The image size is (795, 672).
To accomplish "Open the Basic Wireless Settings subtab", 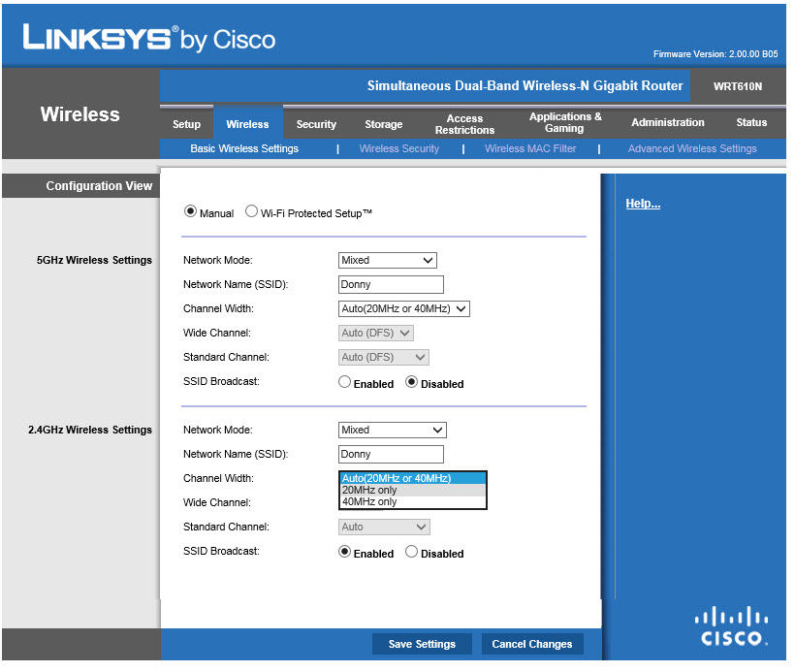I will pyautogui.click(x=244, y=148).
